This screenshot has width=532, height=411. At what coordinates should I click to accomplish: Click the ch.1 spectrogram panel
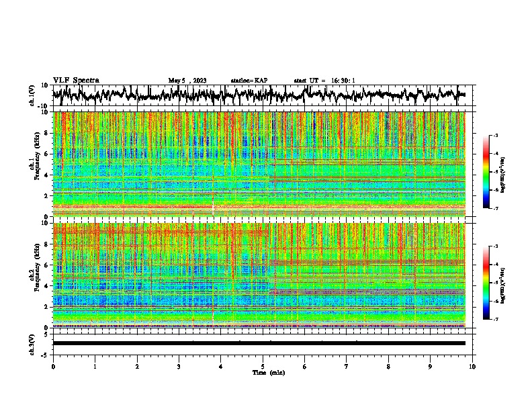(259, 164)
